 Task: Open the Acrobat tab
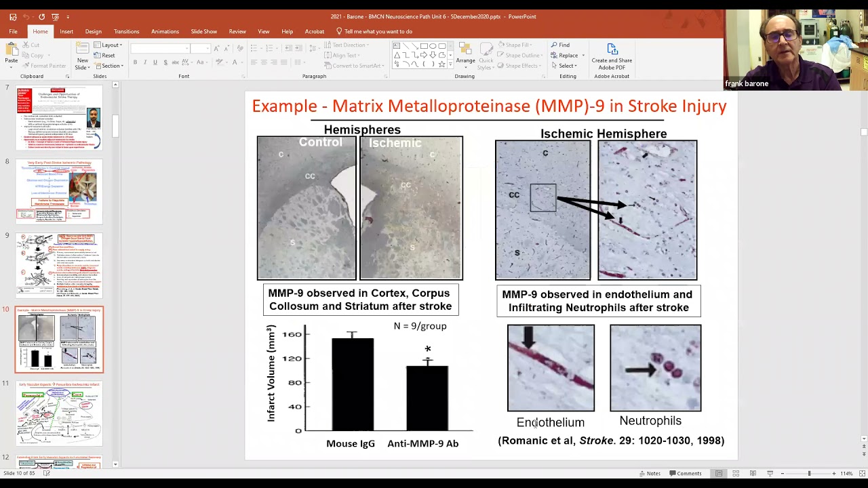(314, 31)
